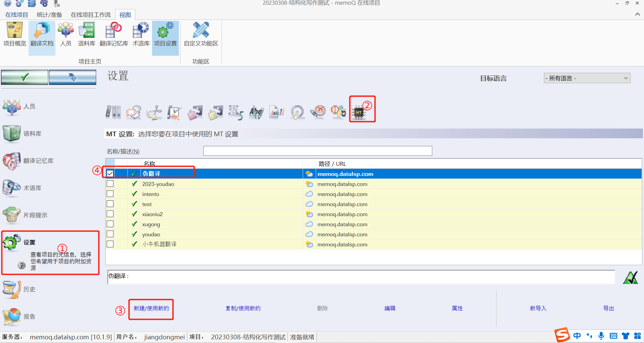The width and height of the screenshot is (644, 343).
Task: Switch to the 在线项目工作流 tab
Action: [x=91, y=15]
